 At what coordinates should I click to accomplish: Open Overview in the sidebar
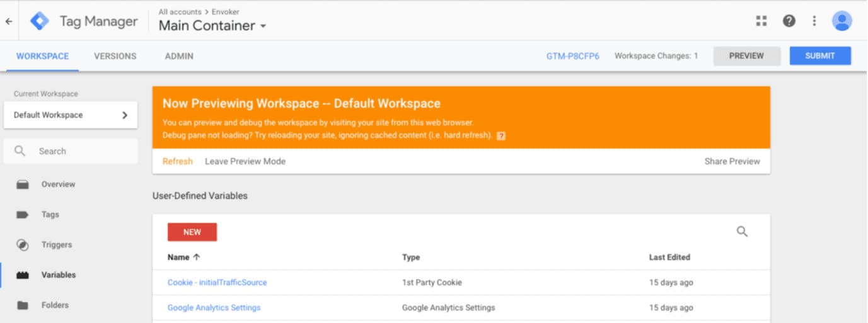tap(58, 184)
